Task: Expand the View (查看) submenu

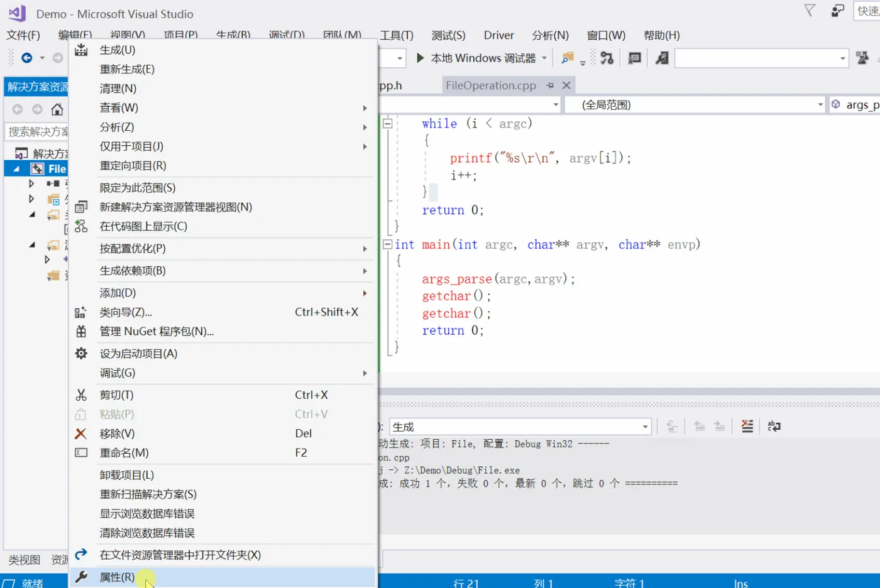Action: [365, 108]
